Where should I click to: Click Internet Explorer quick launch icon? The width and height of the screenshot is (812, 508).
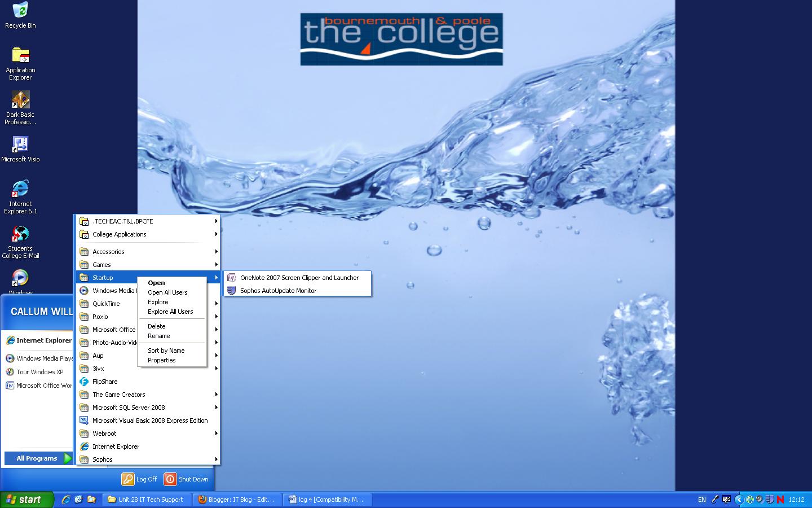(x=66, y=500)
